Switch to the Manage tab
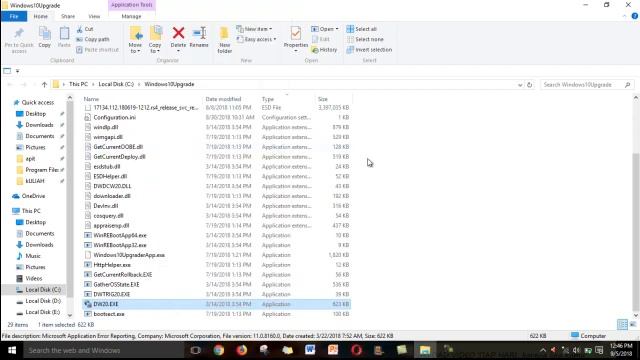The image size is (640, 360). (131, 16)
